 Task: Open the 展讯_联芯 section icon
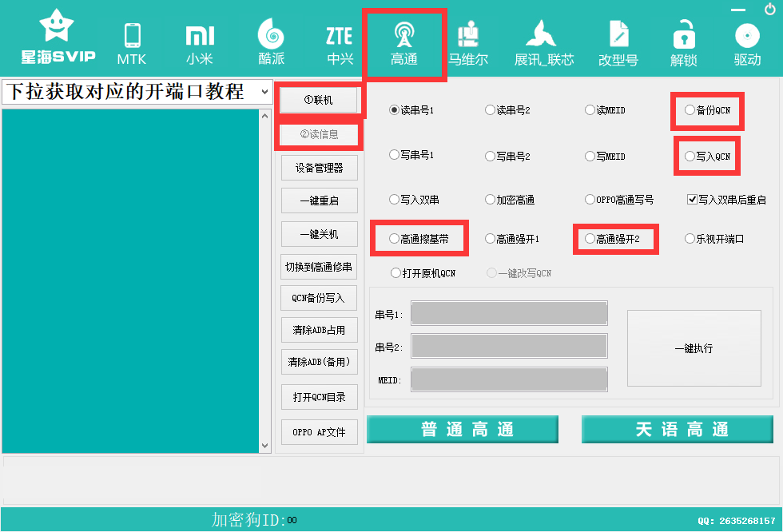(544, 44)
